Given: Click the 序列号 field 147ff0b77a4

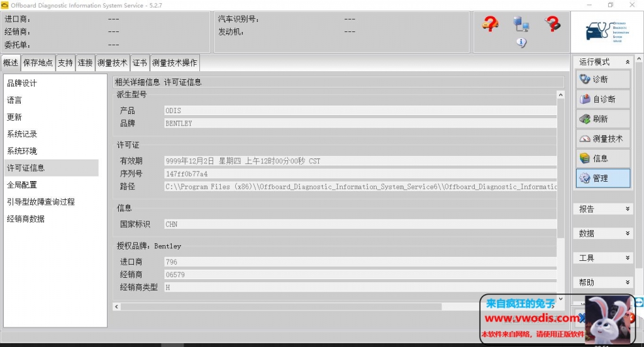Looking at the screenshot, I should 360,173.
